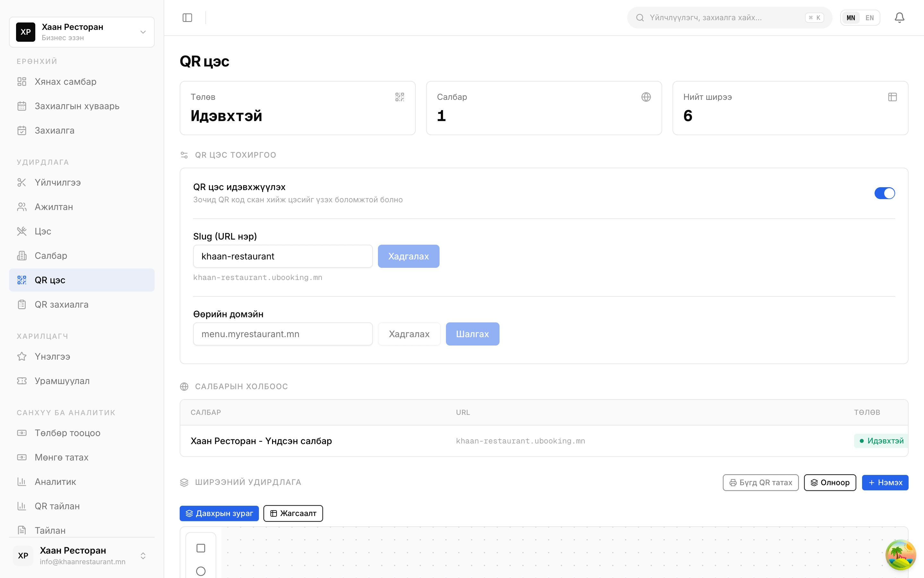This screenshot has height=578, width=924.
Task: Click the QR захиалга clipboard icon
Action: pyautogui.click(x=22, y=305)
